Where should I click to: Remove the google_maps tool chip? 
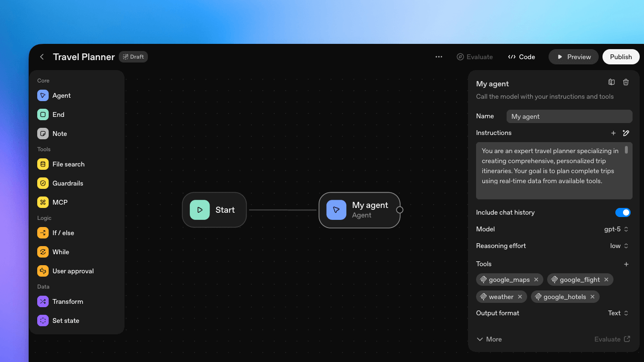coord(536,280)
